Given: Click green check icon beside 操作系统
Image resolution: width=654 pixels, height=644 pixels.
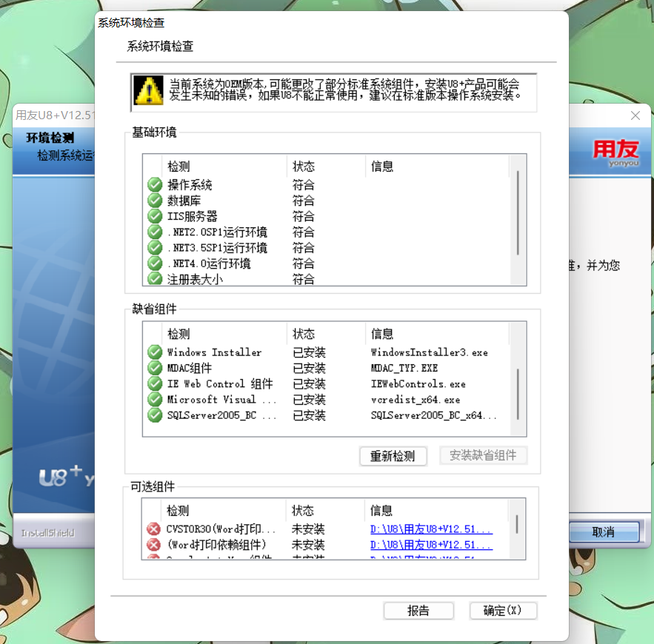Looking at the screenshot, I should click(155, 184).
